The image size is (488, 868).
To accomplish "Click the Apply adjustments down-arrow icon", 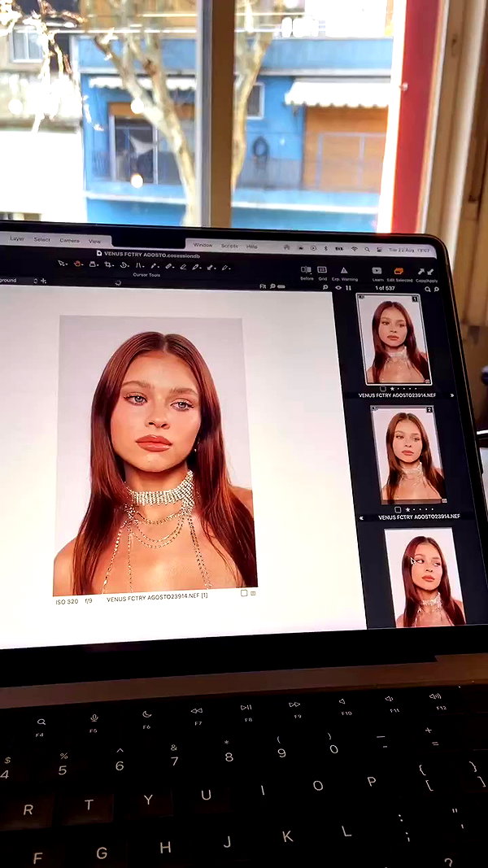I will (430, 272).
